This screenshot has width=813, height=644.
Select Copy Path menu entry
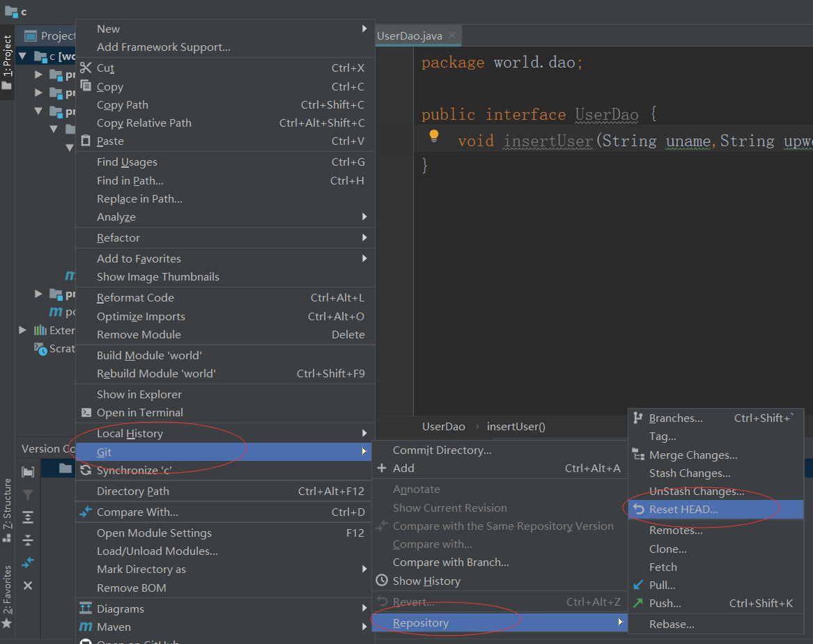click(x=225, y=104)
